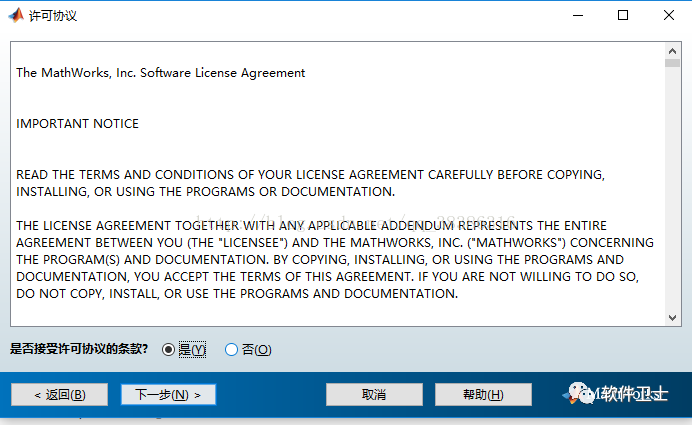Close the 许可协议 window
The image size is (692, 425).
[669, 15]
